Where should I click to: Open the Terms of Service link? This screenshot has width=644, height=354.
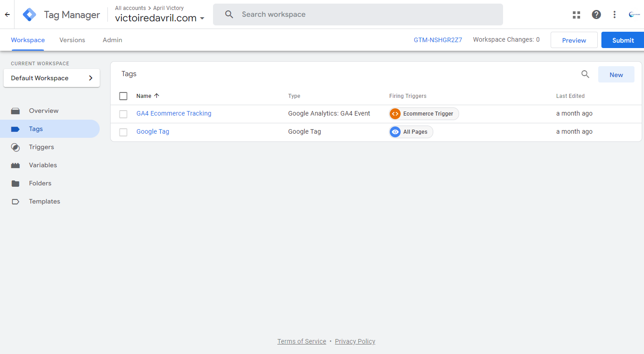(302, 341)
